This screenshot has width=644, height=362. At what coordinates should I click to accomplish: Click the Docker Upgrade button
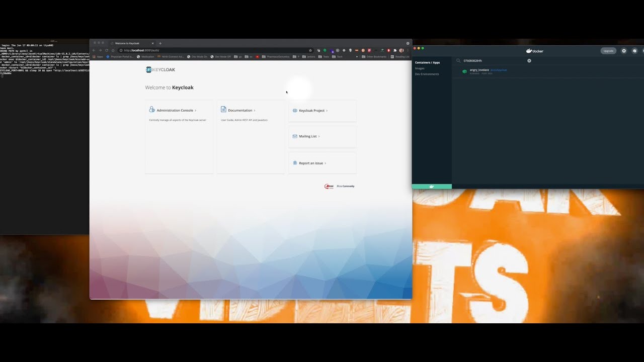point(608,51)
